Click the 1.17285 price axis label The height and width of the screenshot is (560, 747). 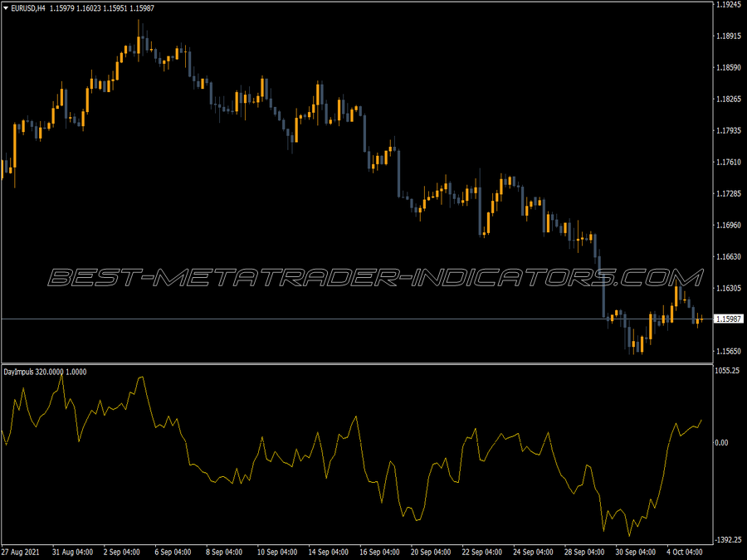(729, 193)
